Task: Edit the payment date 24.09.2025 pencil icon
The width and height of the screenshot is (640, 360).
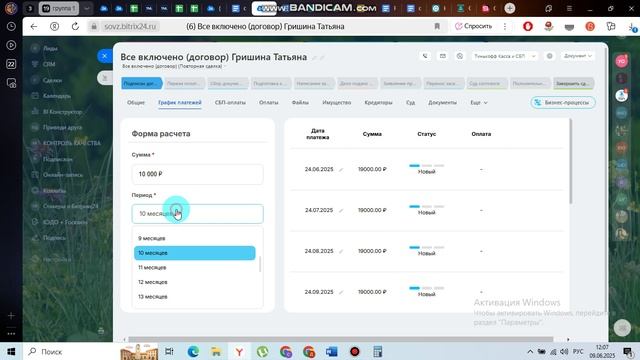Action: [x=341, y=292]
